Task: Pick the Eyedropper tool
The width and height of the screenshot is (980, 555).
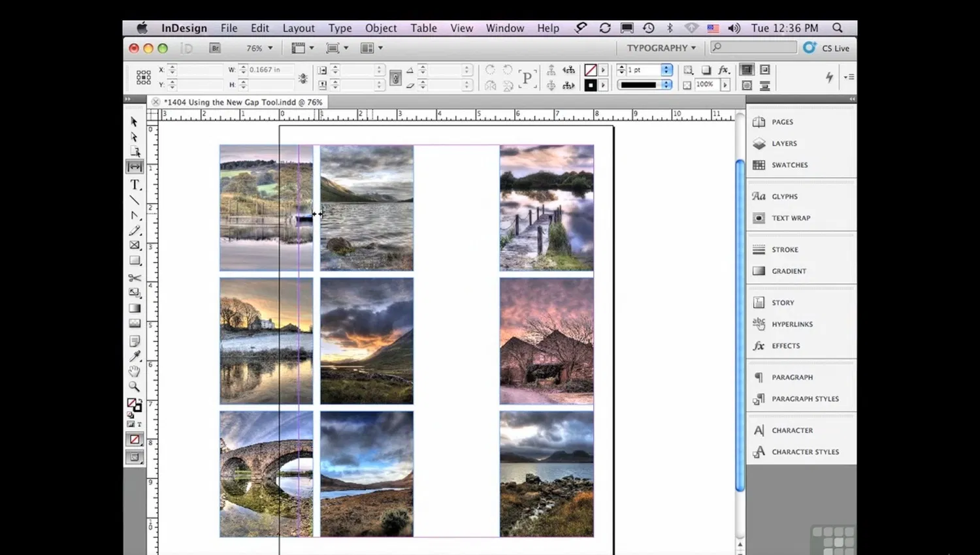Action: click(135, 356)
